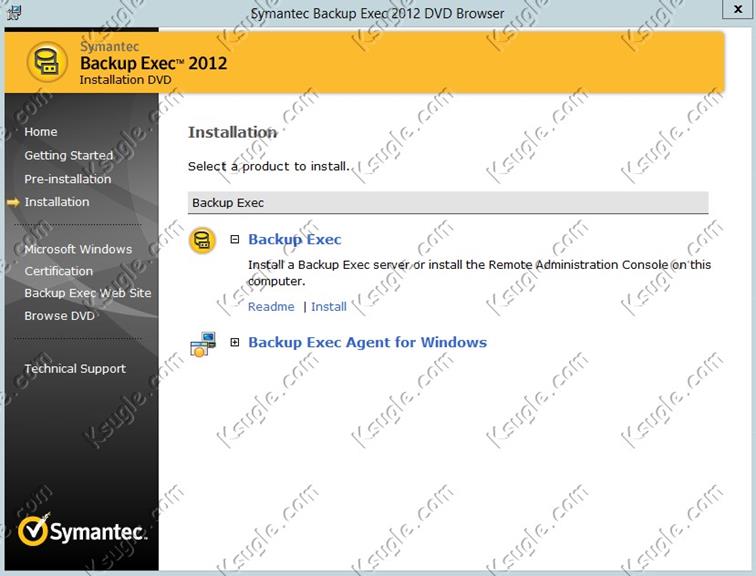Click the Backup Exec product title link

295,239
